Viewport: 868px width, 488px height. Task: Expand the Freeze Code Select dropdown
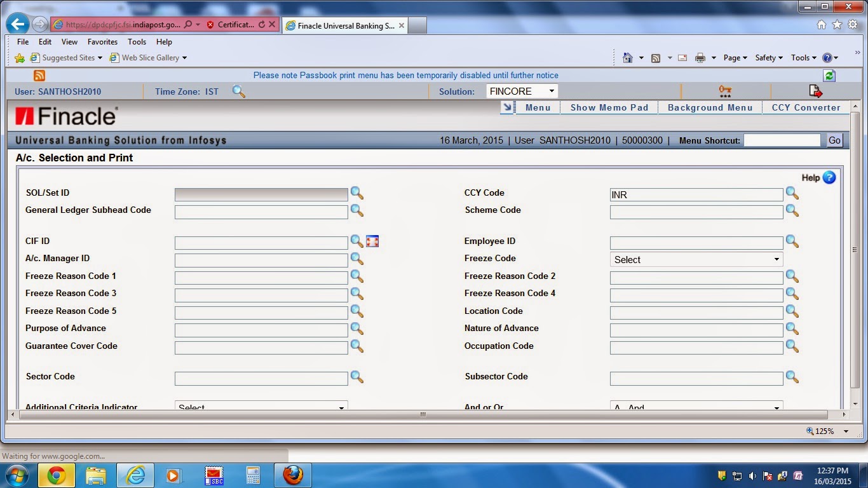[x=696, y=259]
